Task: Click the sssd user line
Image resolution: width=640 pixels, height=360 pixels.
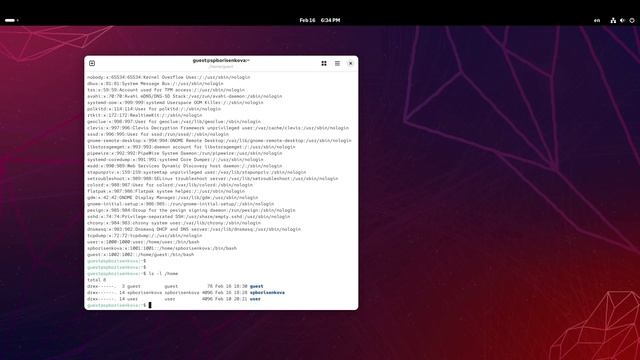Action: (158, 134)
